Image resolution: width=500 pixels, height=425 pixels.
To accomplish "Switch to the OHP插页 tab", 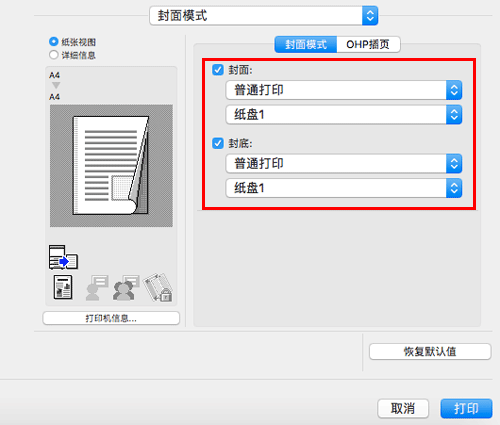I will pos(368,44).
